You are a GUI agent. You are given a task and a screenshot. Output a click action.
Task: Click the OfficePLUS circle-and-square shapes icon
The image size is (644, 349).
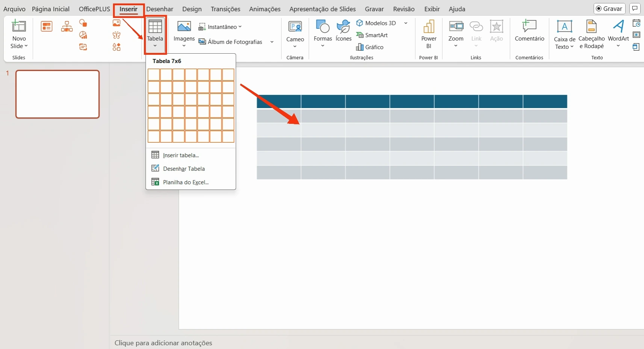tap(83, 23)
